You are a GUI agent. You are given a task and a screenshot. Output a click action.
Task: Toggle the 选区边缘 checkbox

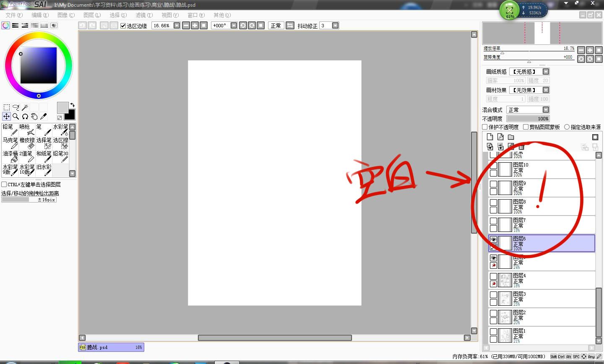[123, 26]
